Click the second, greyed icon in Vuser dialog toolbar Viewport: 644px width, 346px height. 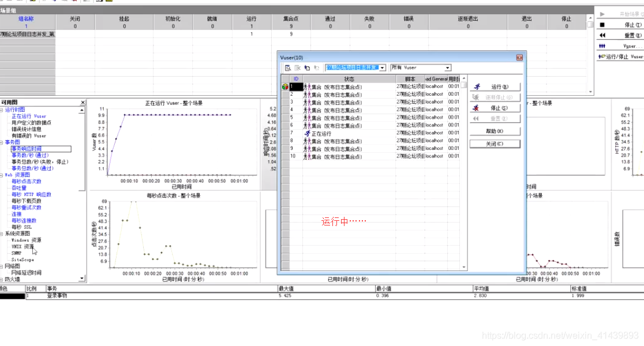pos(298,67)
